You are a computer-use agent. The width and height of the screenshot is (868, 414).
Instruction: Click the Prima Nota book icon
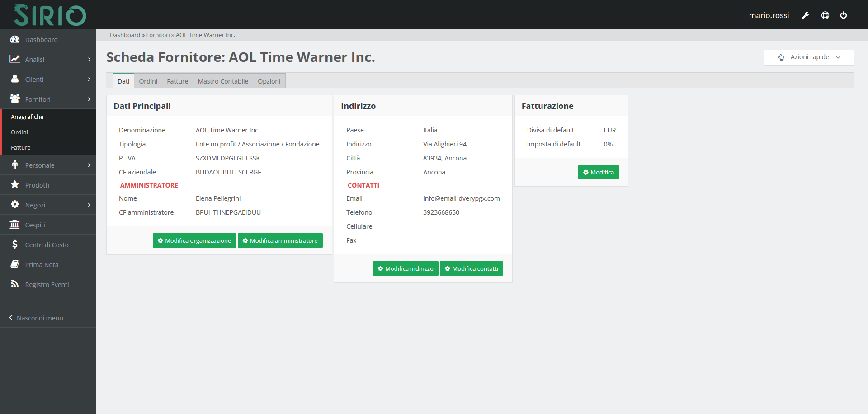click(15, 264)
